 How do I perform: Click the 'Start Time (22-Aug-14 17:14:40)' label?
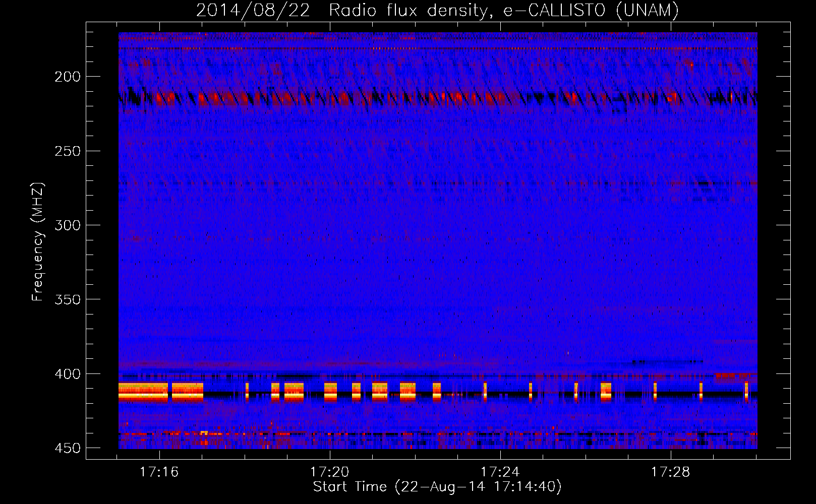(x=437, y=487)
